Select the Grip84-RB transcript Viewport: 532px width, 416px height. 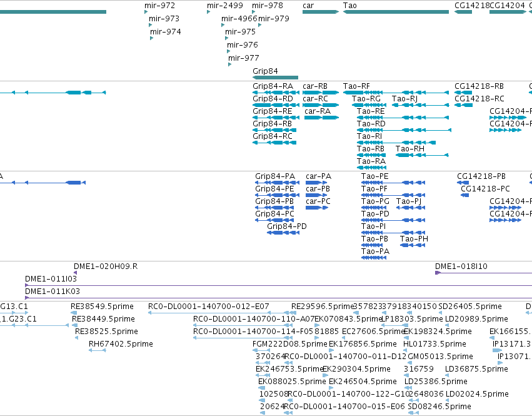(274, 130)
